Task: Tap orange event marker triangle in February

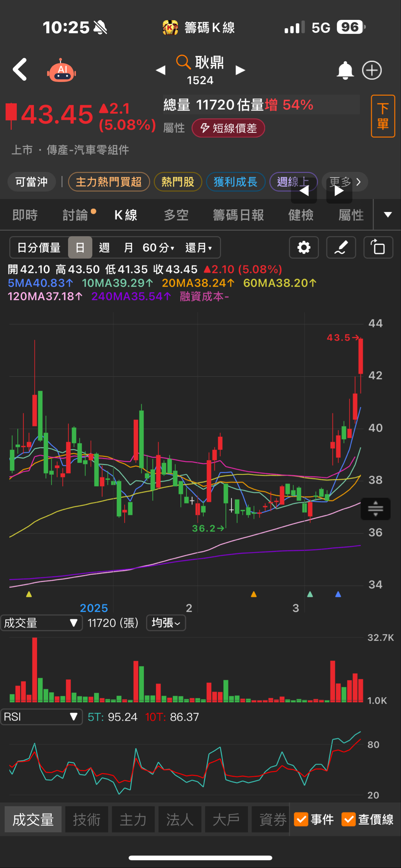Action: point(254,594)
